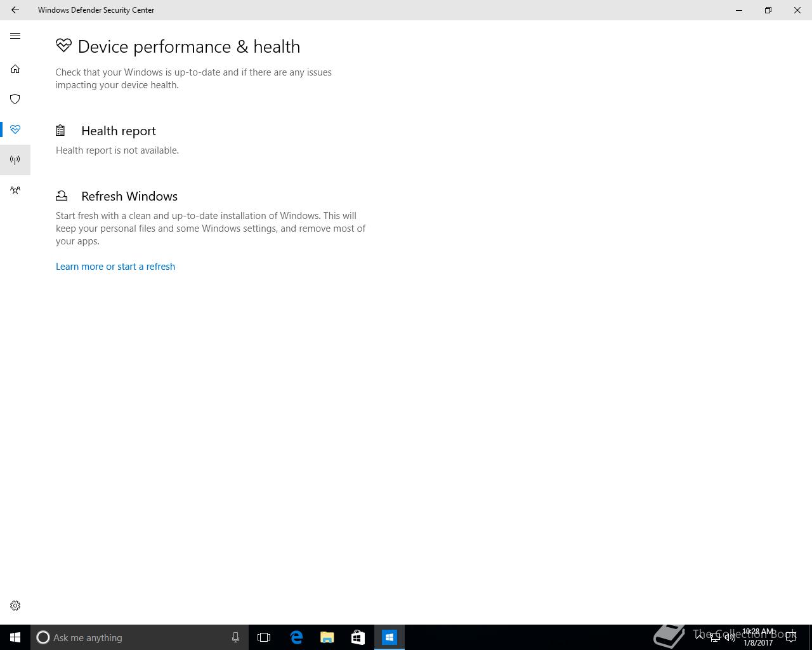The image size is (812, 650).
Task: Click Learn more or start a refresh link
Action: [x=115, y=267]
